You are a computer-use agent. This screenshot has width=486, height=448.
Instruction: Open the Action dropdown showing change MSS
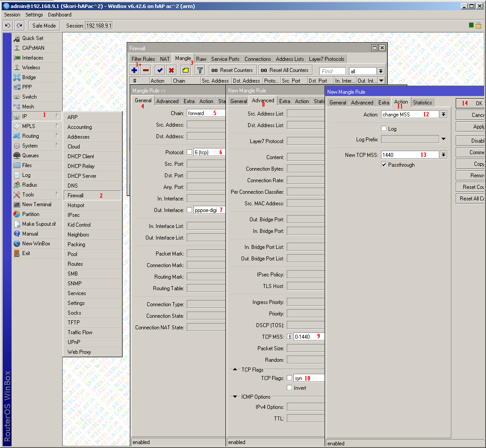pyautogui.click(x=443, y=115)
